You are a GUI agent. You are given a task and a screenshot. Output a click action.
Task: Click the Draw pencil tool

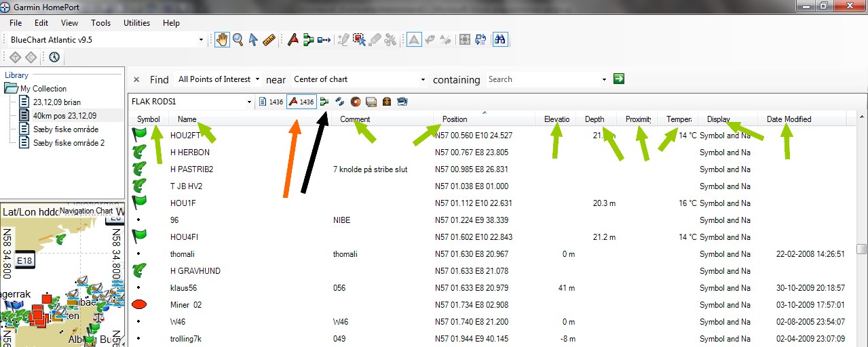pyautogui.click(x=344, y=40)
